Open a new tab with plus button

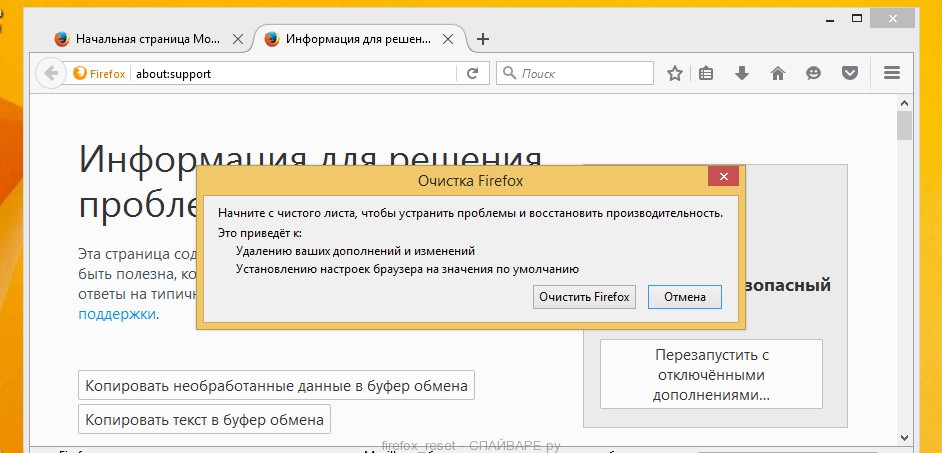click(x=482, y=40)
